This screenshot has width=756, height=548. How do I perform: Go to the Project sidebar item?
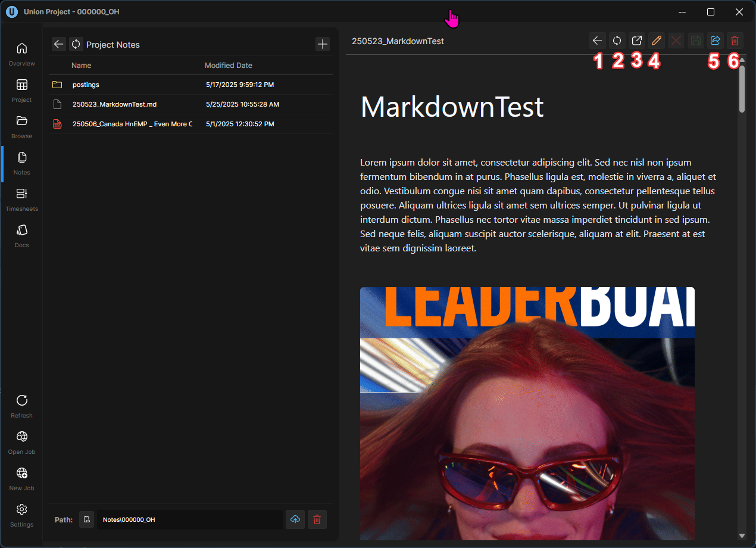pyautogui.click(x=21, y=89)
